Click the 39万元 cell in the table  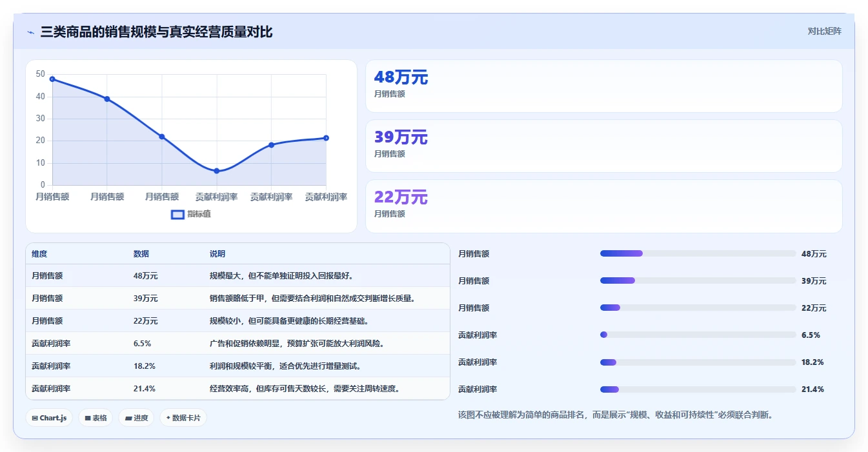[145, 299]
